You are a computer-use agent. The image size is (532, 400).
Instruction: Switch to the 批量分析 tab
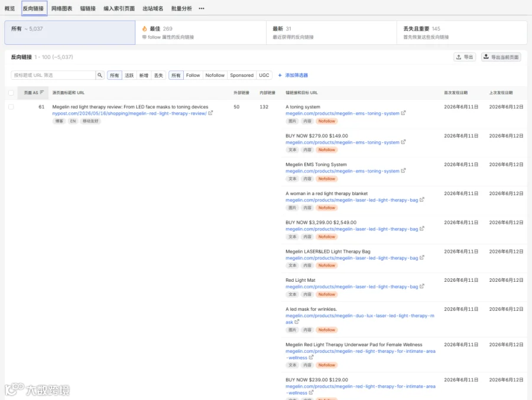tap(181, 8)
